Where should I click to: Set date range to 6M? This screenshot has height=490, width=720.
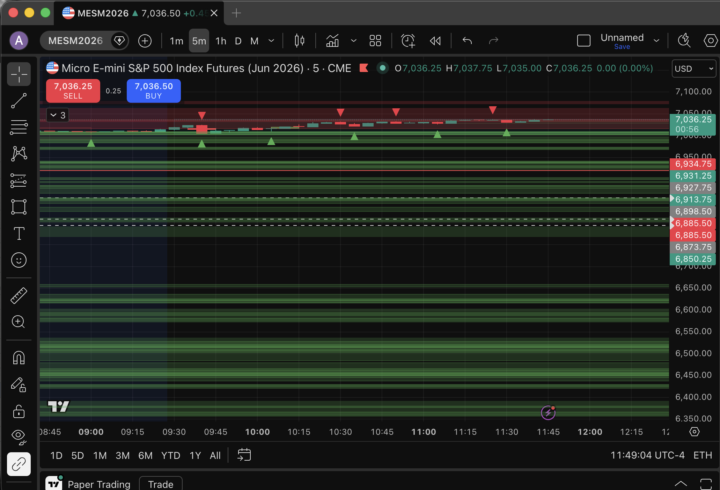(x=145, y=455)
